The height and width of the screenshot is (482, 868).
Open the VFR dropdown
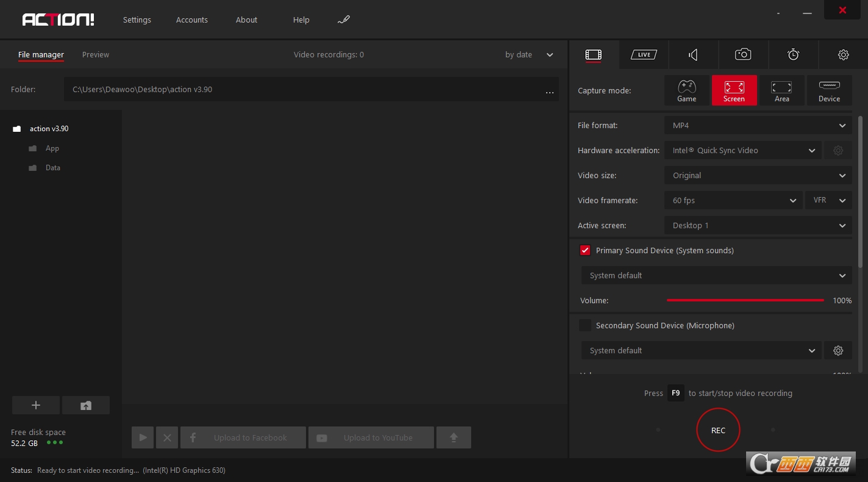(x=828, y=200)
